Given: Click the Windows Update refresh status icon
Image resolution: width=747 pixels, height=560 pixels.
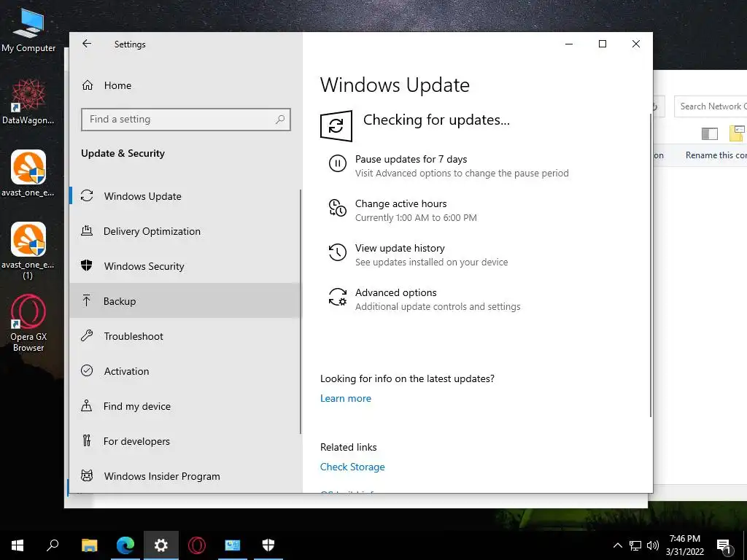Looking at the screenshot, I should click(336, 125).
